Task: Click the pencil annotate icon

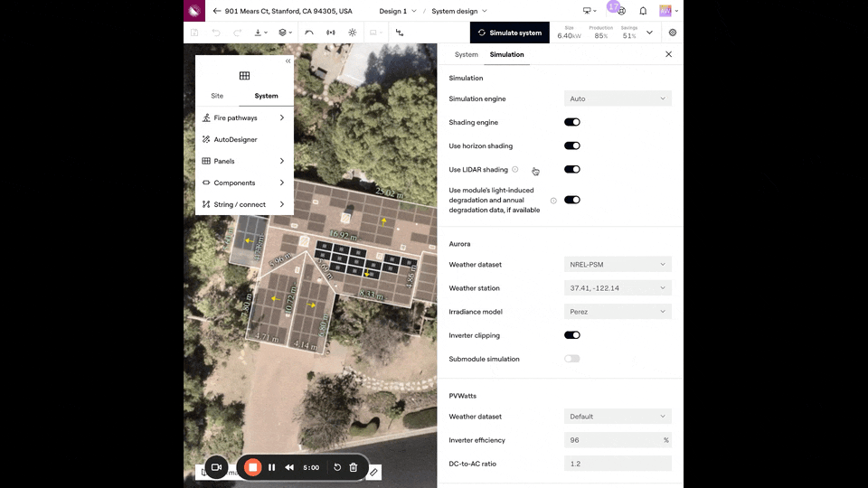Action: point(373,472)
